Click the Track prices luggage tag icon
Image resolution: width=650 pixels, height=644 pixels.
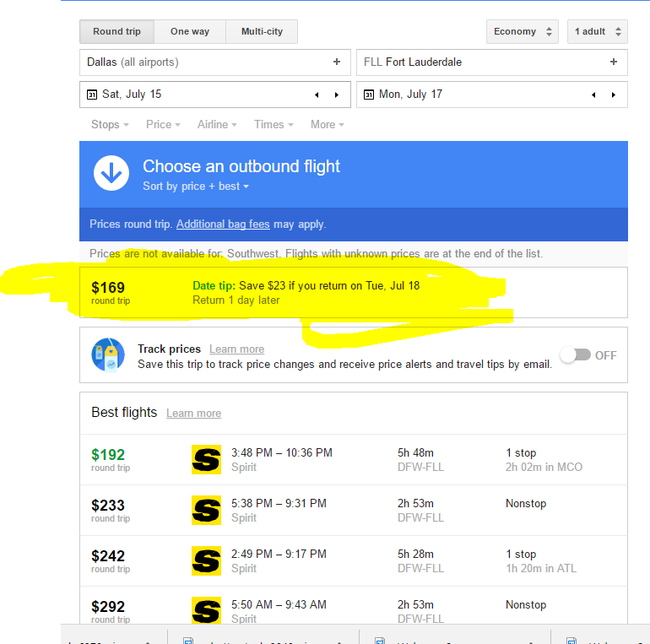click(x=108, y=355)
